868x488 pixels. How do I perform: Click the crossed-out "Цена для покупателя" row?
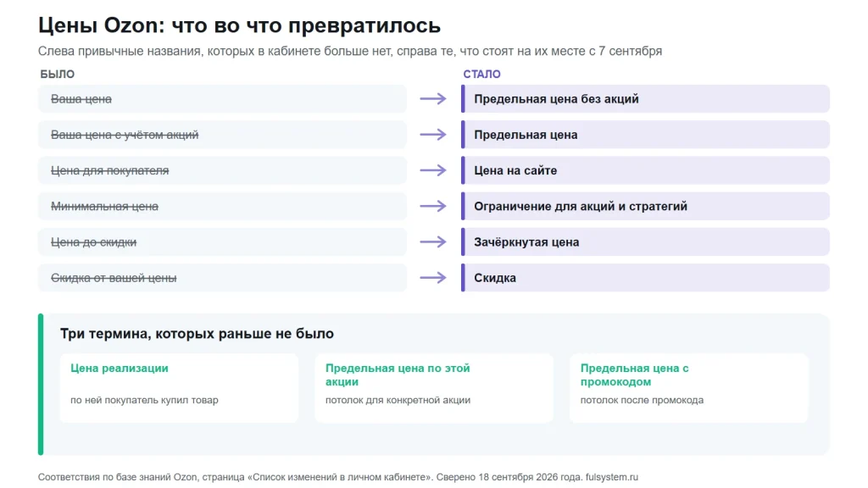(223, 170)
